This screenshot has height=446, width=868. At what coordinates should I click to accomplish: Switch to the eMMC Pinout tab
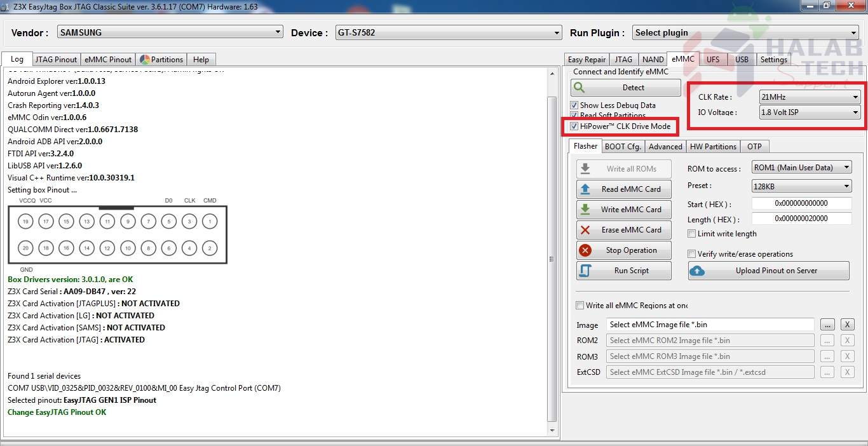tap(108, 60)
